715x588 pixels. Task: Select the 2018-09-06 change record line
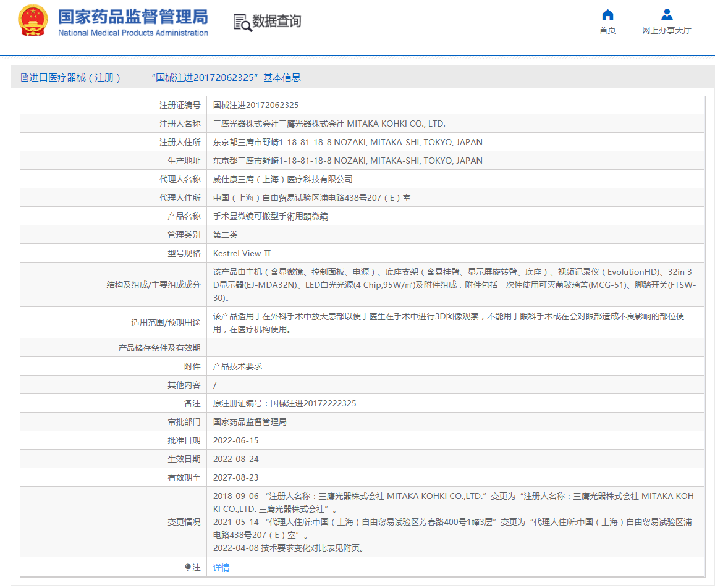click(x=453, y=502)
